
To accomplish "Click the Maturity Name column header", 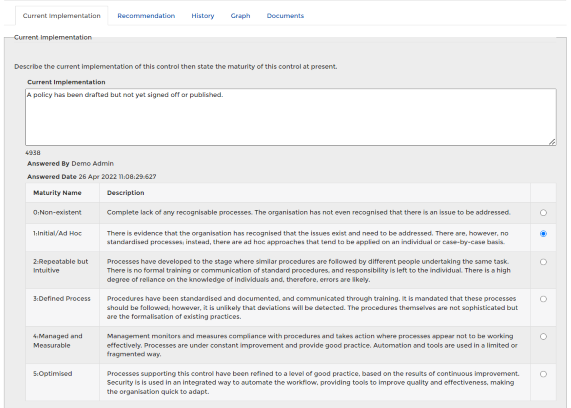I will click(57, 193).
